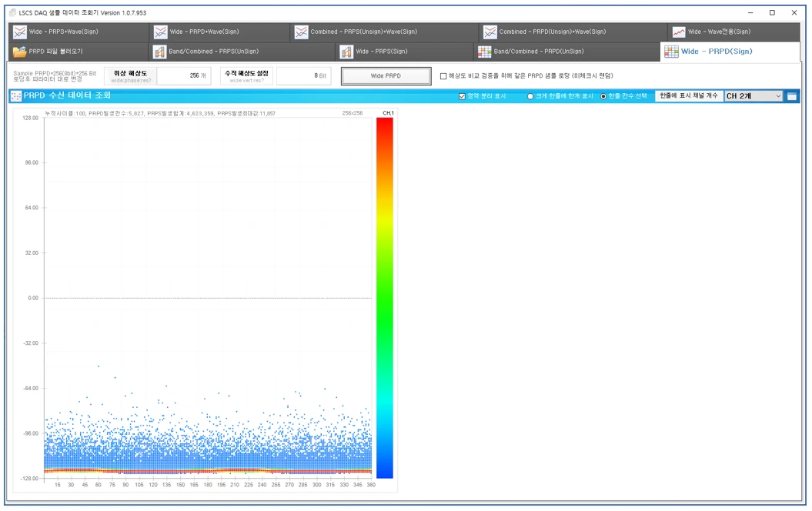
Task: Select the active Wide - PRPD(Sign) tab
Action: [730, 52]
